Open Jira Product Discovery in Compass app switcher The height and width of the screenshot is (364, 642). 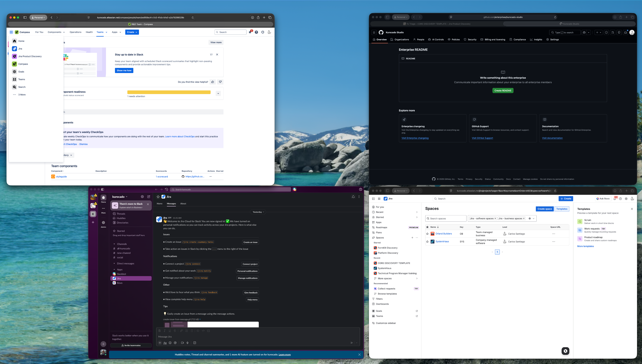(27, 56)
